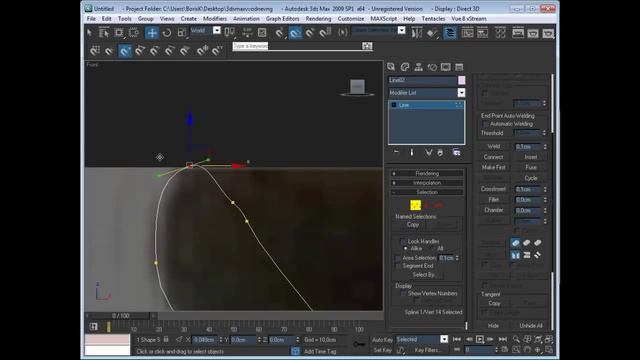The image size is (640, 360).
Task: Enable the Lock Handles checkbox
Action: coord(403,241)
